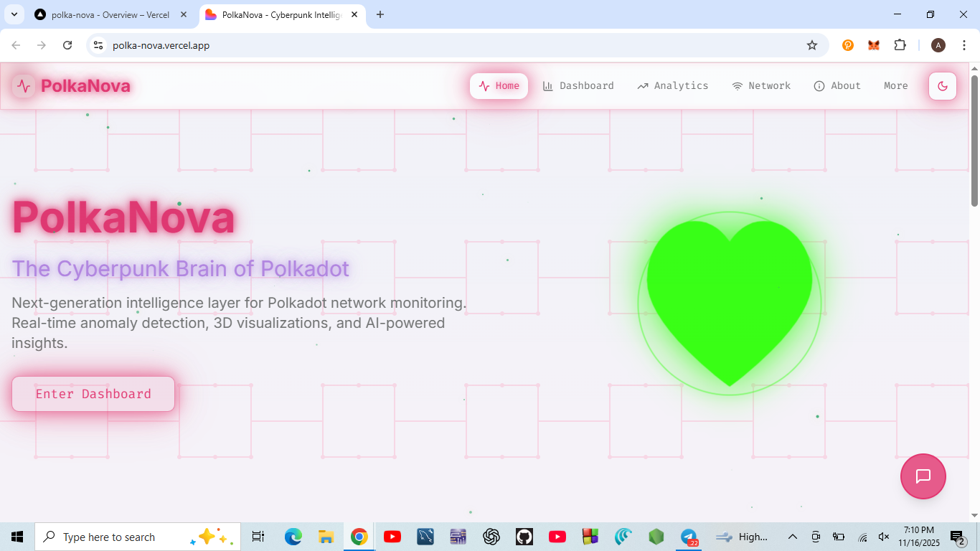Bookmark this page with the star icon

(x=812, y=45)
